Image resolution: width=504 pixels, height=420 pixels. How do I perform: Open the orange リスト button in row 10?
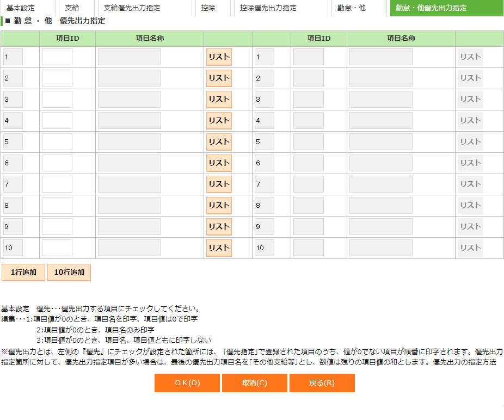[x=219, y=248]
